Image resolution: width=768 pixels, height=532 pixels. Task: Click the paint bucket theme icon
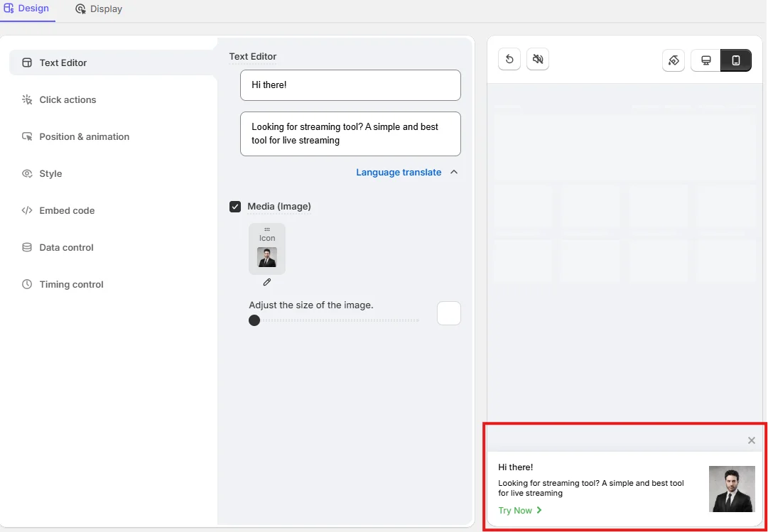674,60
